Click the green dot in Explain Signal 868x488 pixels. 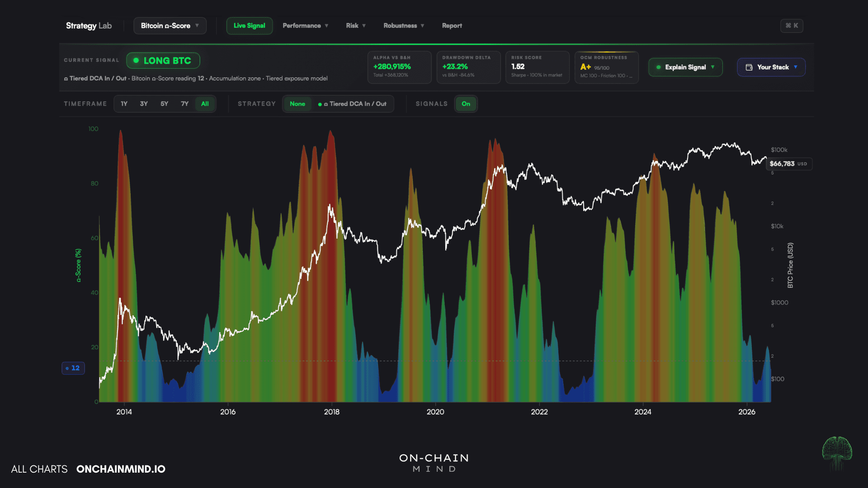[x=658, y=67]
